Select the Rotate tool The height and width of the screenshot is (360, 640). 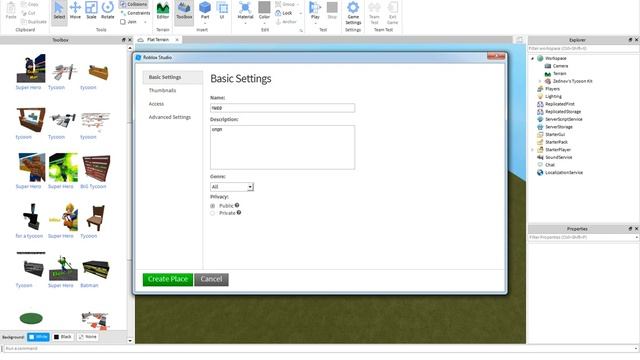coord(108,11)
